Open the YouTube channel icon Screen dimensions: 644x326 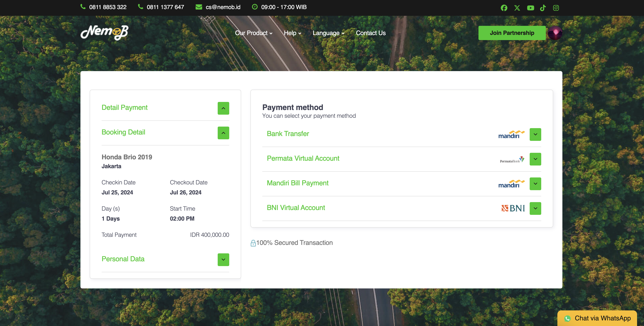530,8
